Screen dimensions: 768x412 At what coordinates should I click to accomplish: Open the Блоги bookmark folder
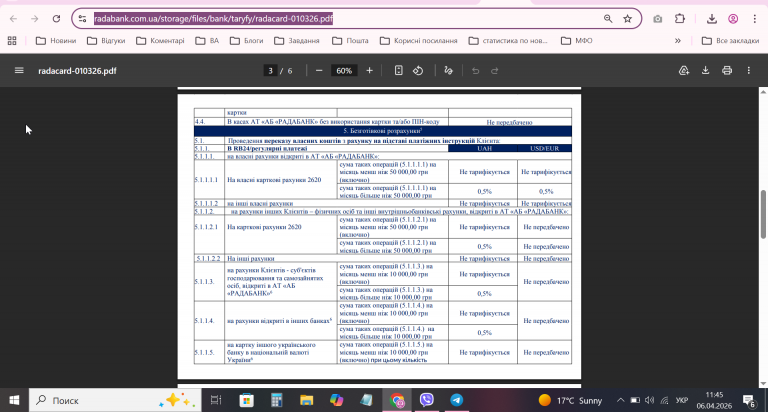(246, 41)
